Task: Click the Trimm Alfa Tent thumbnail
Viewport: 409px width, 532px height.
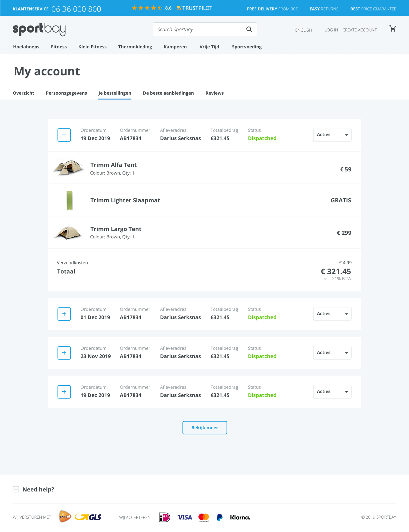Action: click(69, 168)
